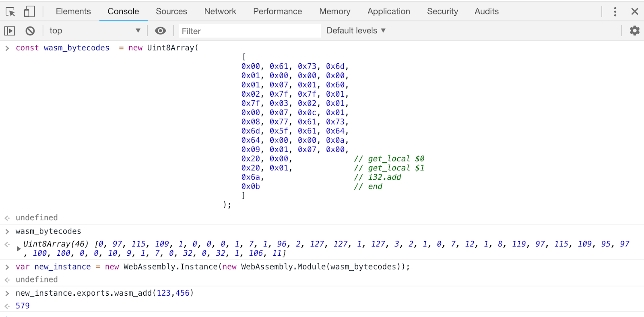Viewport: 644px width, 317px height.
Task: Open the Network tab
Action: tap(220, 11)
